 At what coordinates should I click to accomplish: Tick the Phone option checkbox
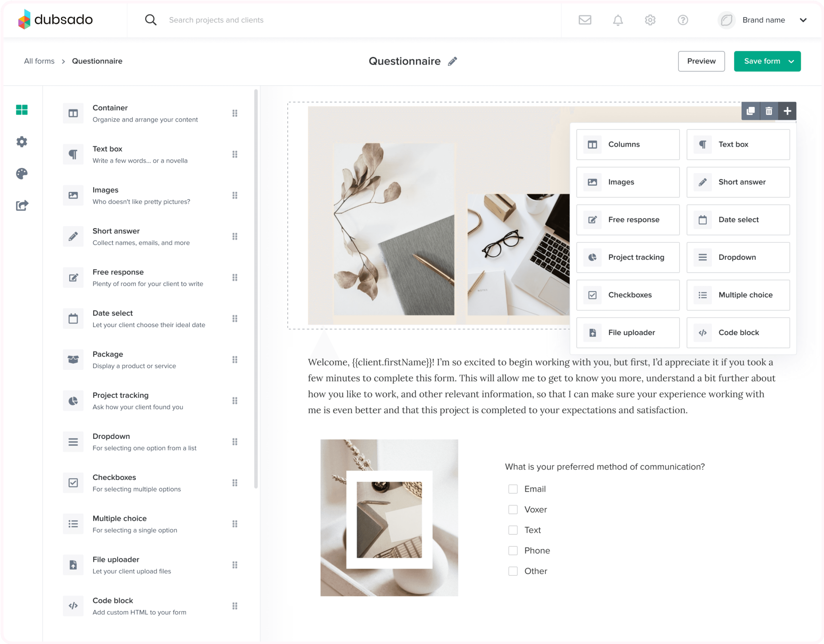coord(513,550)
